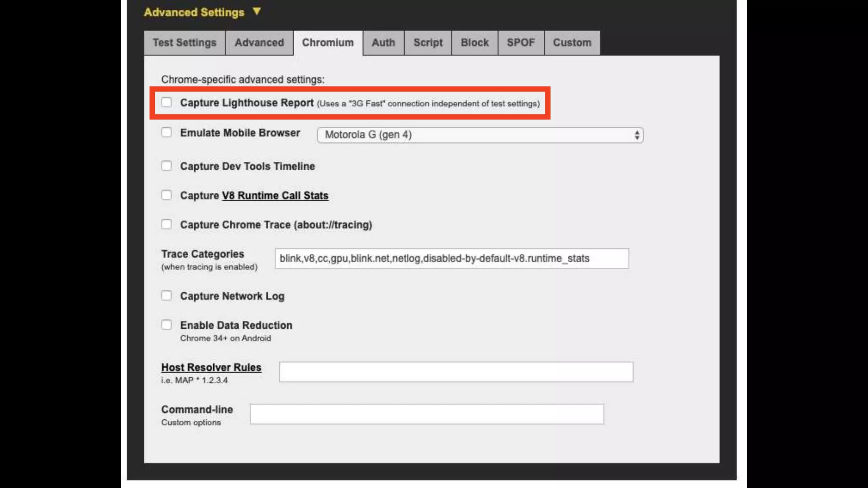Open the Motorola G device dropdown
Image resolution: width=868 pixels, height=488 pixels.
(x=480, y=135)
